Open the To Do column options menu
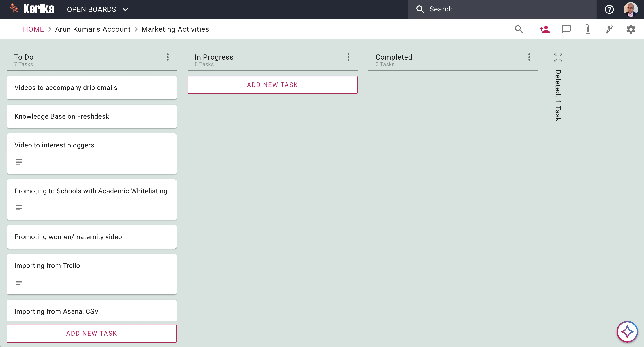This screenshot has width=644, height=347. (168, 57)
